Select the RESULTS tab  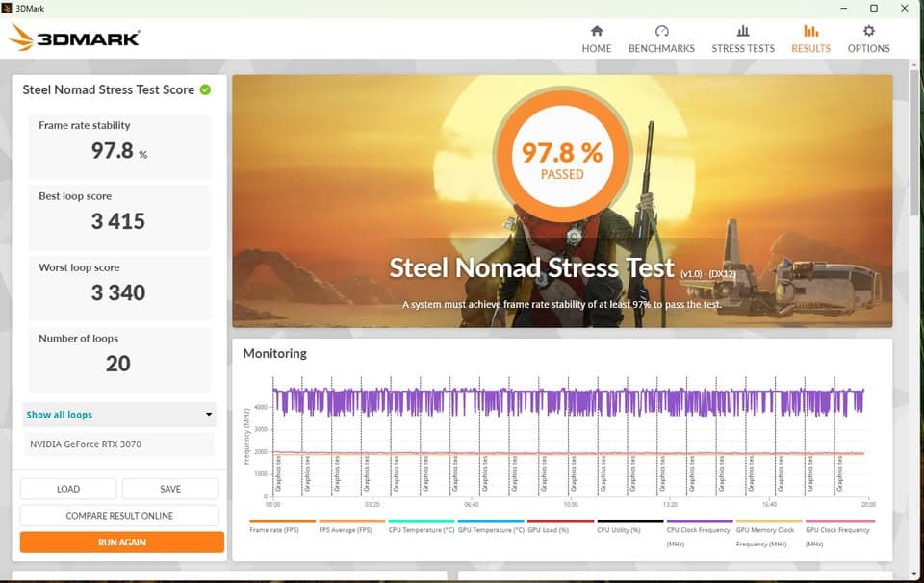click(x=810, y=38)
